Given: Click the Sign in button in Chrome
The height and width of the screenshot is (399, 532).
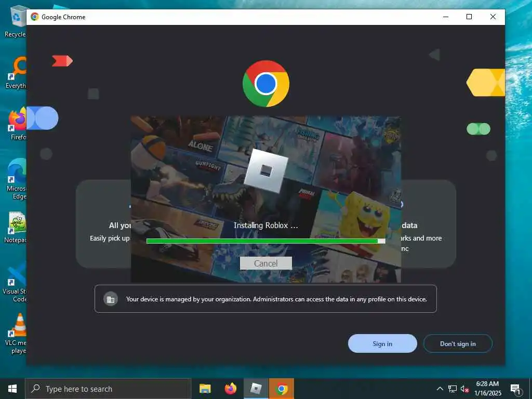Looking at the screenshot, I should point(382,343).
